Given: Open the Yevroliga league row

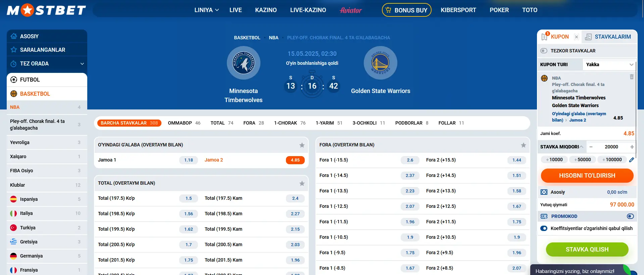Looking at the screenshot, I should [47, 142].
